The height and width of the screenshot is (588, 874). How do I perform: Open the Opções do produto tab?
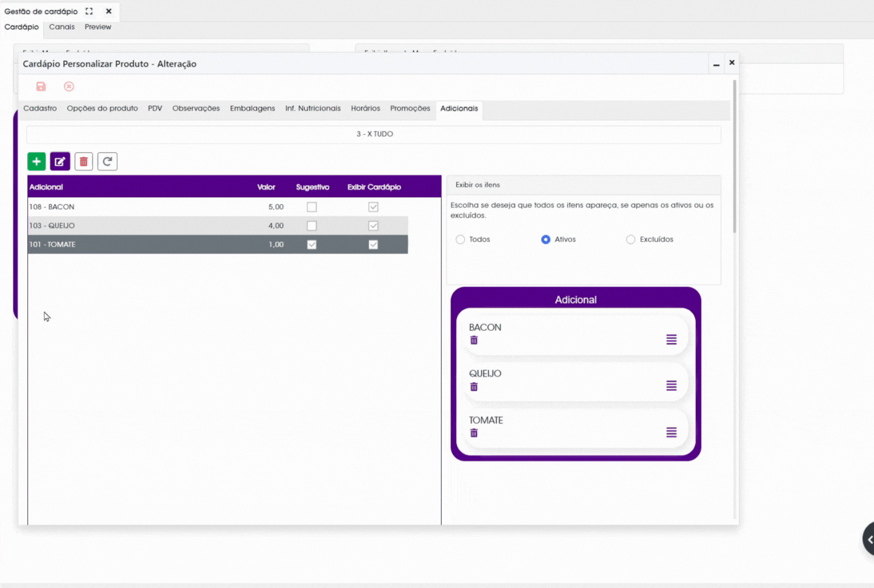point(102,108)
